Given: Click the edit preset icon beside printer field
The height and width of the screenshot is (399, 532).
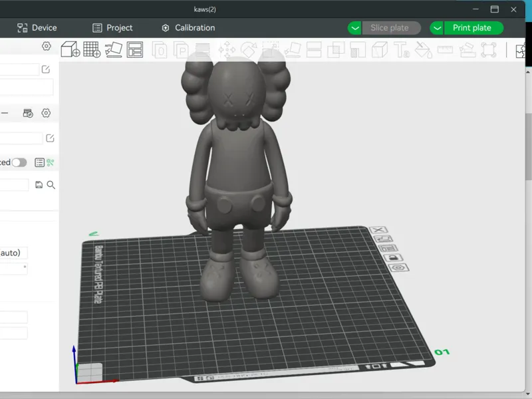Looking at the screenshot, I should point(46,70).
